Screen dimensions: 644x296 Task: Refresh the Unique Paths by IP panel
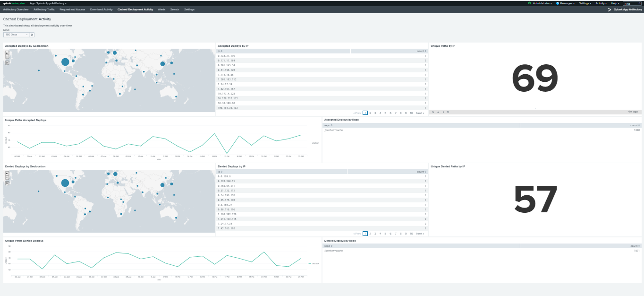pos(449,112)
